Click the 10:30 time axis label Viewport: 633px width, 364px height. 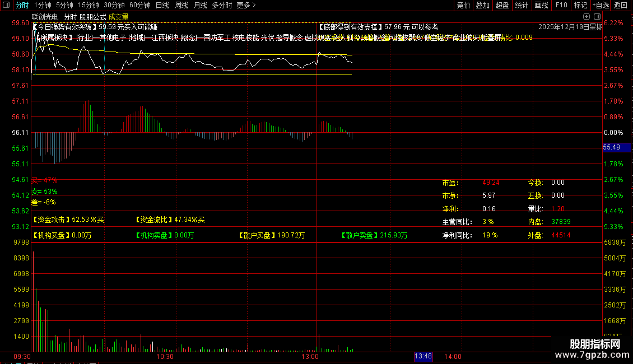(x=165, y=356)
